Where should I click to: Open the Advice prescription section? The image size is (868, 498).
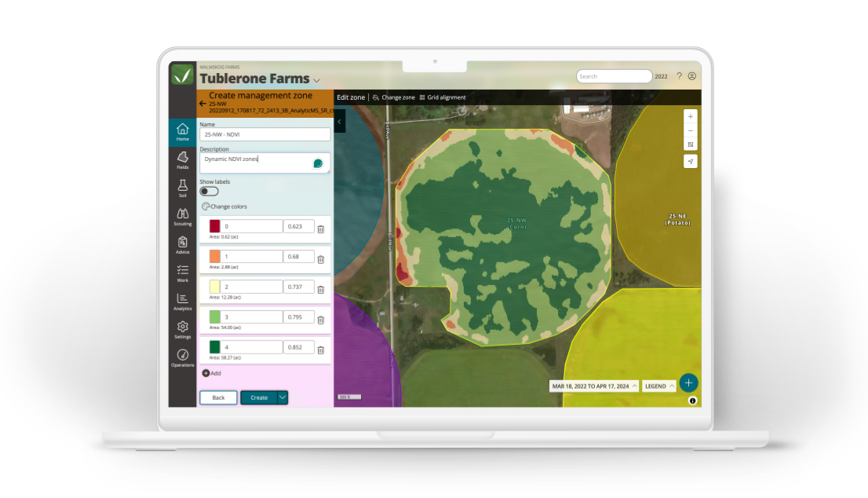(183, 245)
